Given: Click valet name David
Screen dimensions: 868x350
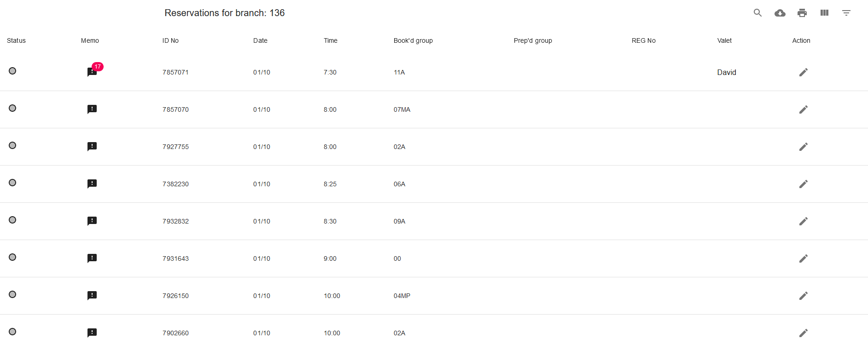Looking at the screenshot, I should [x=726, y=72].
